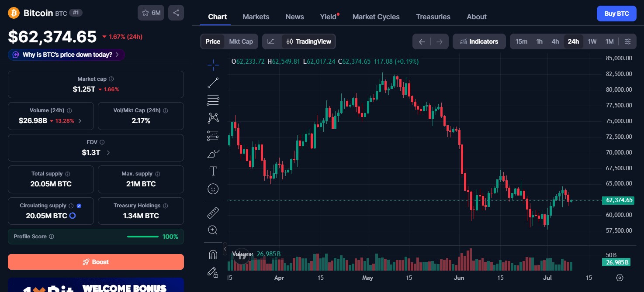
Task: Click the Max. supply info icon
Action: (158, 174)
